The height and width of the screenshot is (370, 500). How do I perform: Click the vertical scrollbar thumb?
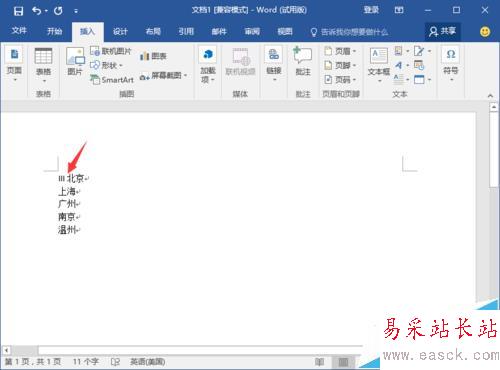pyautogui.click(x=494, y=150)
